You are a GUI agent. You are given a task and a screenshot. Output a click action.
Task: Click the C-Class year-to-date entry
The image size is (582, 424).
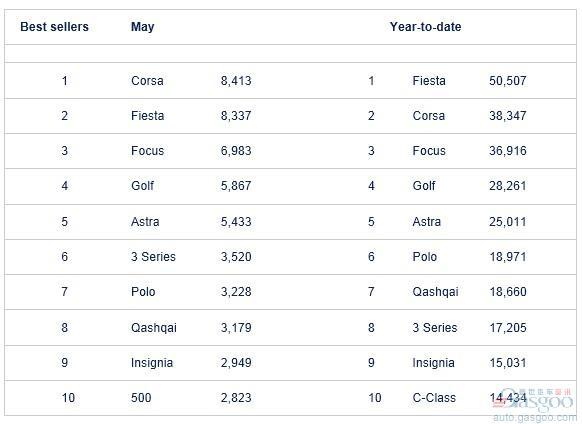(434, 398)
